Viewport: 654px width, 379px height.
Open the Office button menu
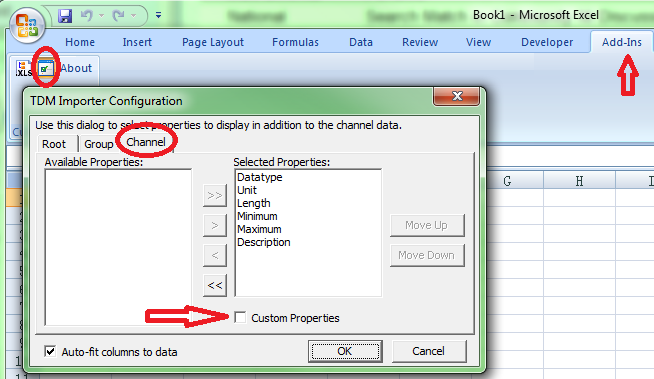[x=27, y=25]
